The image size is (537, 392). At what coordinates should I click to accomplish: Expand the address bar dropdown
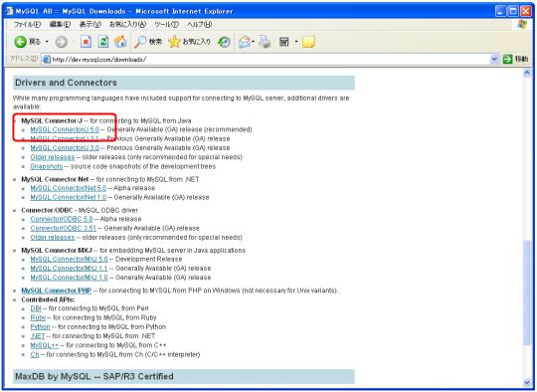click(494, 59)
